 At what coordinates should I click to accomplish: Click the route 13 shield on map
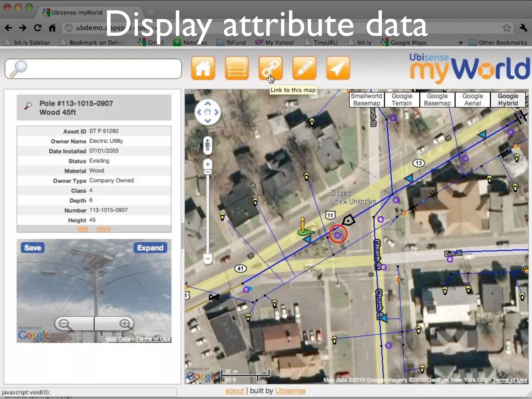[x=418, y=163]
